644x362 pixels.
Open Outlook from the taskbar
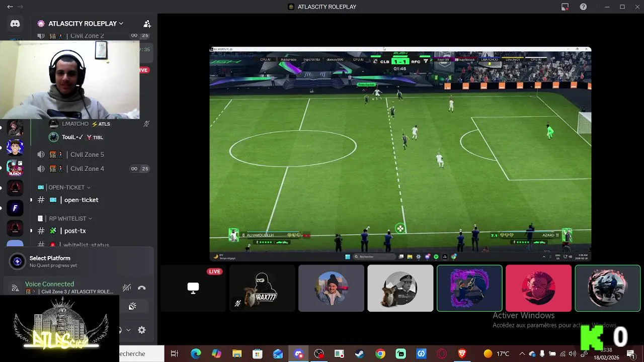point(278,353)
